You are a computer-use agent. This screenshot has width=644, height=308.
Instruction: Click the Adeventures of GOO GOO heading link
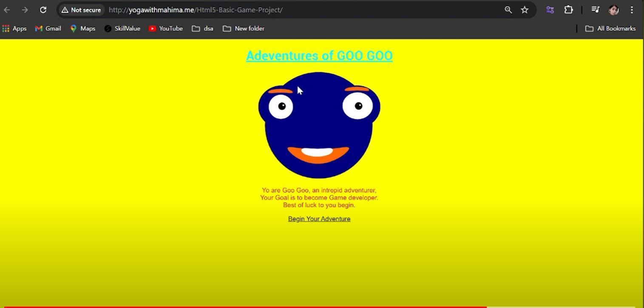coord(319,56)
